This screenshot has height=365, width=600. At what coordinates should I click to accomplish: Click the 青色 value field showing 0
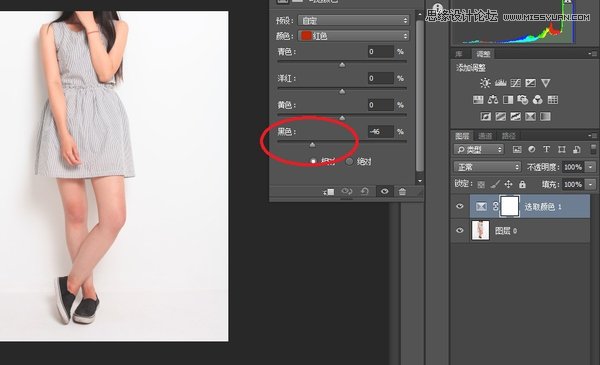tap(380, 52)
